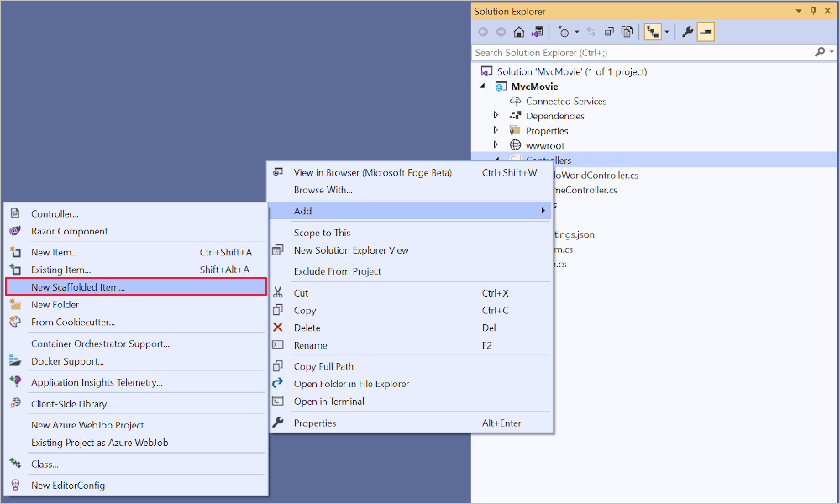Click the Search Solution Explorer field
840x504 pixels.
click(638, 52)
